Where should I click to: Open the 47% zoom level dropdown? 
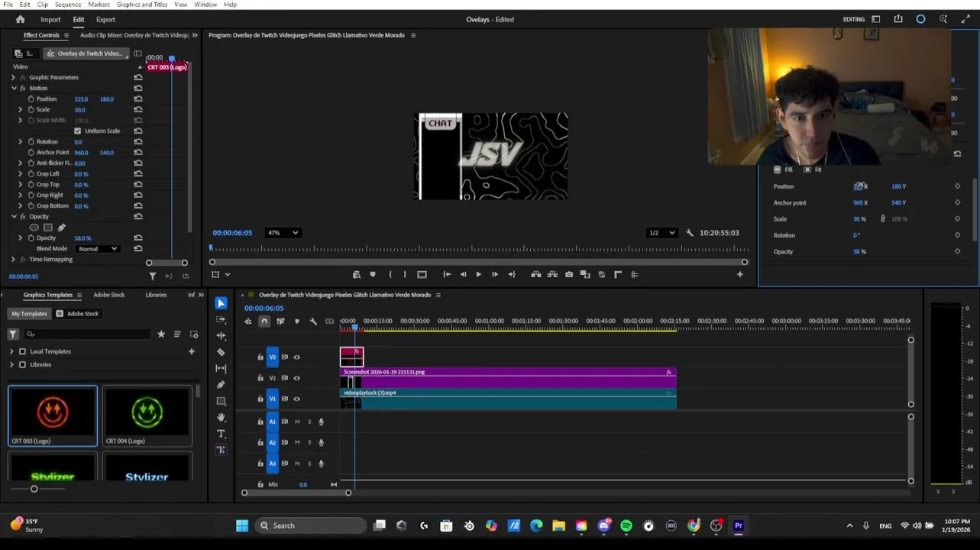click(x=283, y=232)
